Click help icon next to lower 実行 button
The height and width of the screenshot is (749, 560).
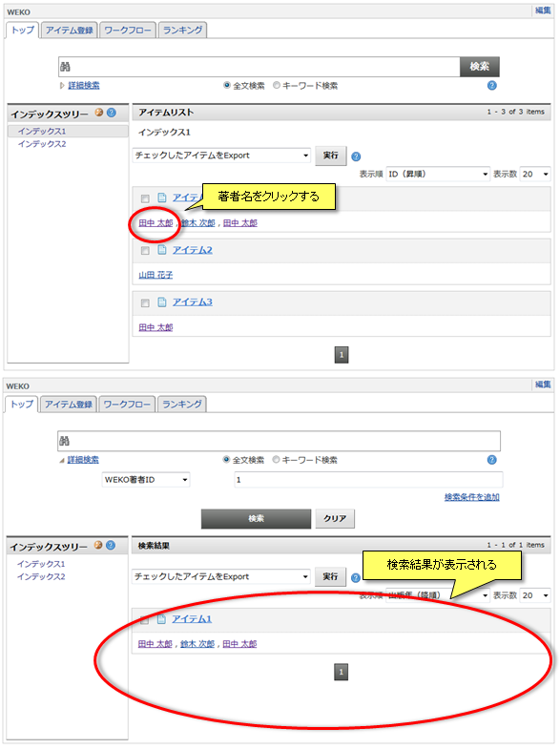click(356, 577)
